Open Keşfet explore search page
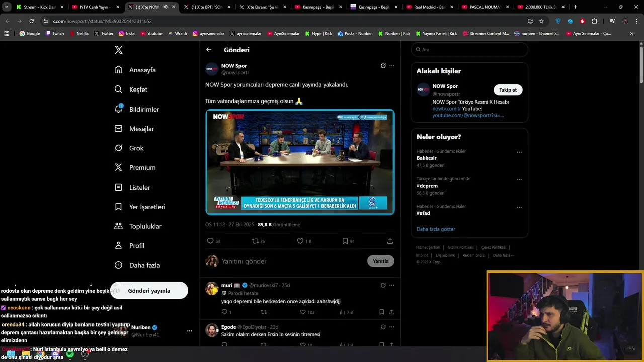The width and height of the screenshot is (644, 362). (131, 89)
